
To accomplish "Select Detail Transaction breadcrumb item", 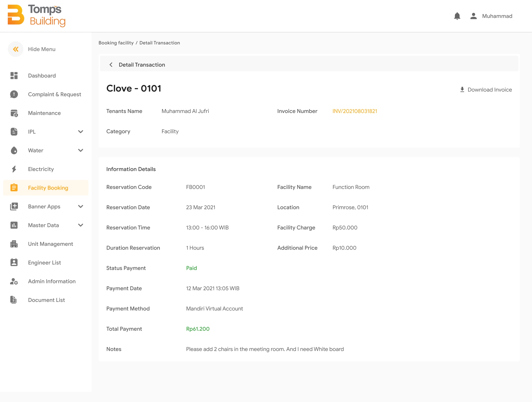I will coord(159,43).
